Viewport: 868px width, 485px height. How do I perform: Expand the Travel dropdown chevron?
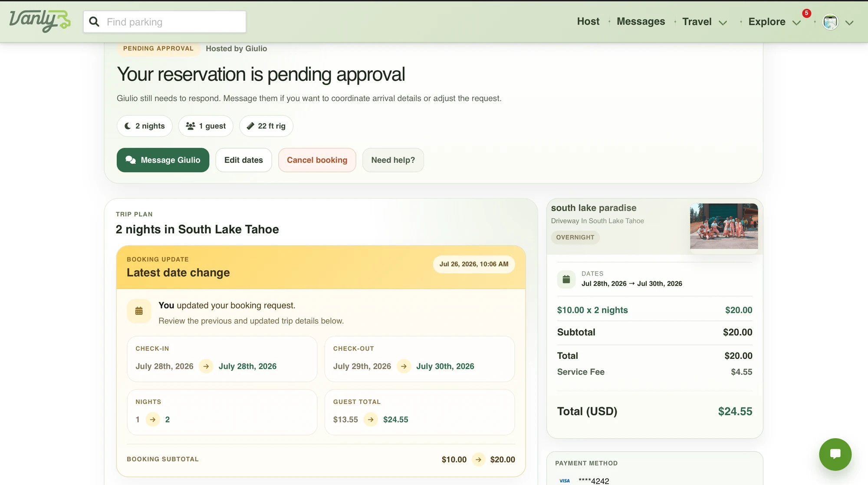tap(723, 23)
